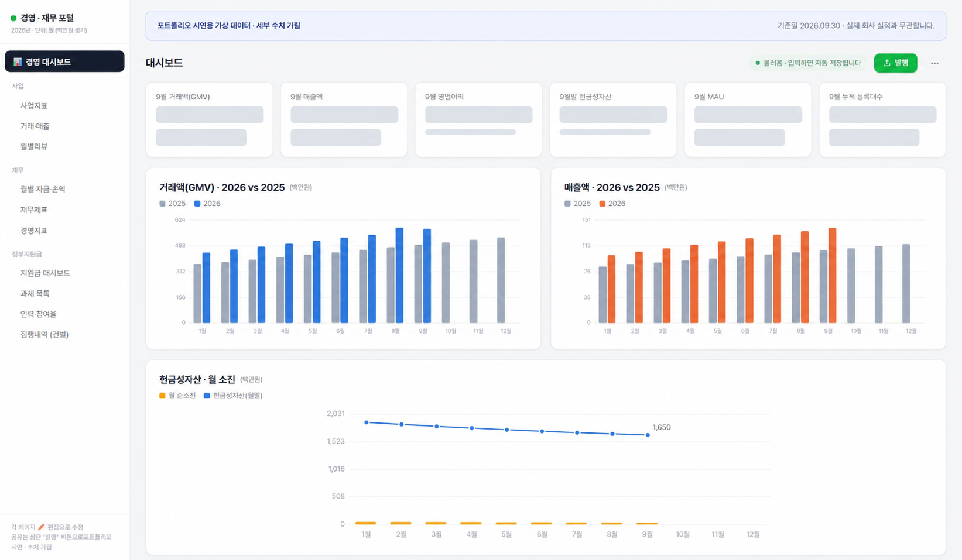The height and width of the screenshot is (560, 962).
Task: Click the chart icon in 경영 대시보드
Action: click(x=18, y=62)
